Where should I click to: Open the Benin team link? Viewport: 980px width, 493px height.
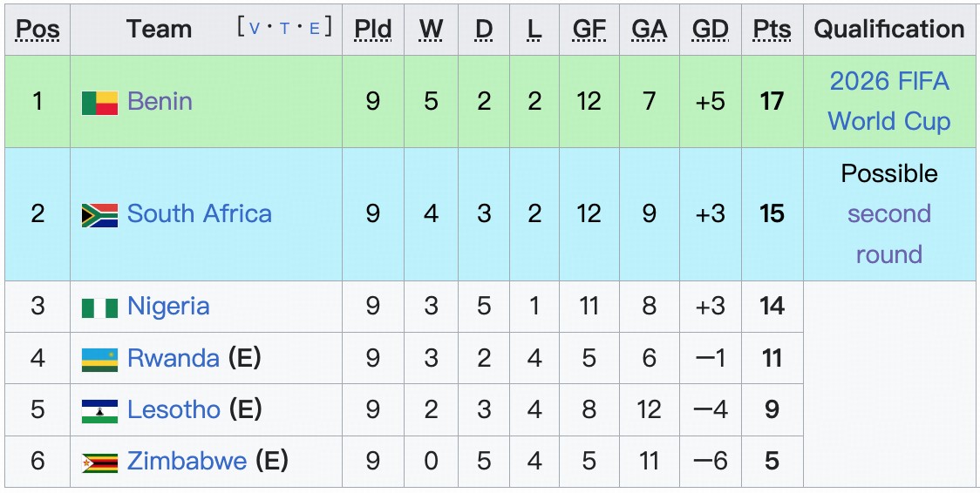click(160, 101)
